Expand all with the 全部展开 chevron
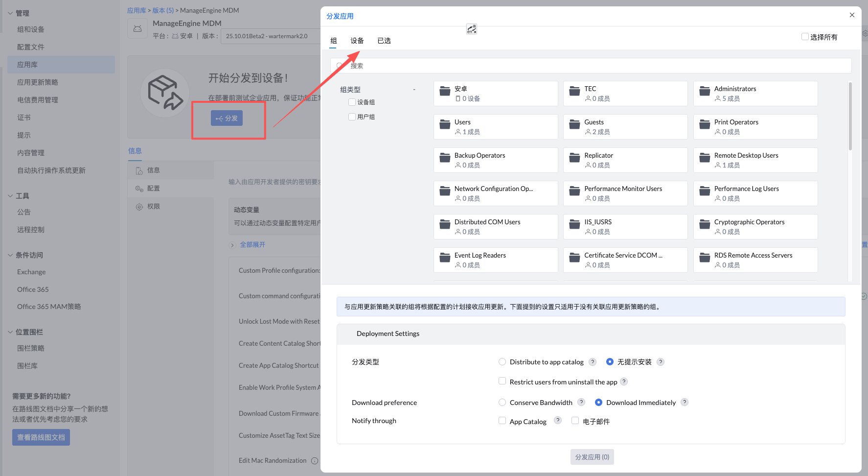Viewport: 868px width, 476px height. (x=233, y=245)
